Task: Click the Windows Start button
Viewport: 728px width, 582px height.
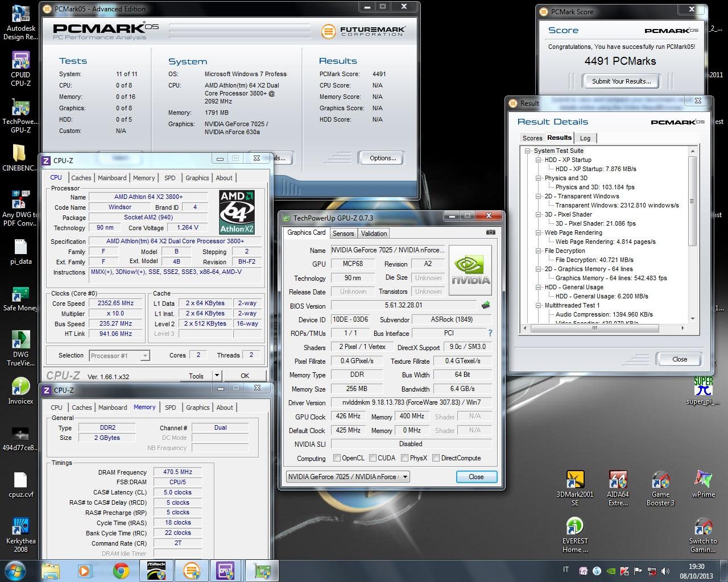Action: pos(15,570)
